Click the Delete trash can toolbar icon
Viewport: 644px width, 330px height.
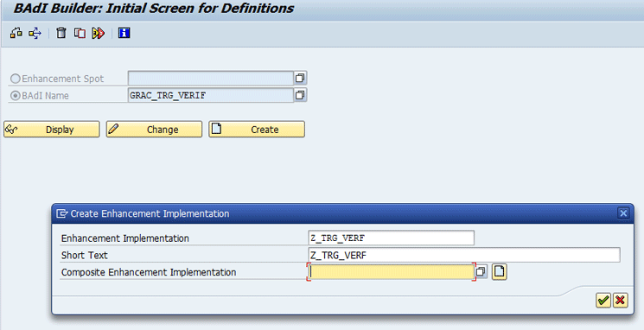pos(61,33)
